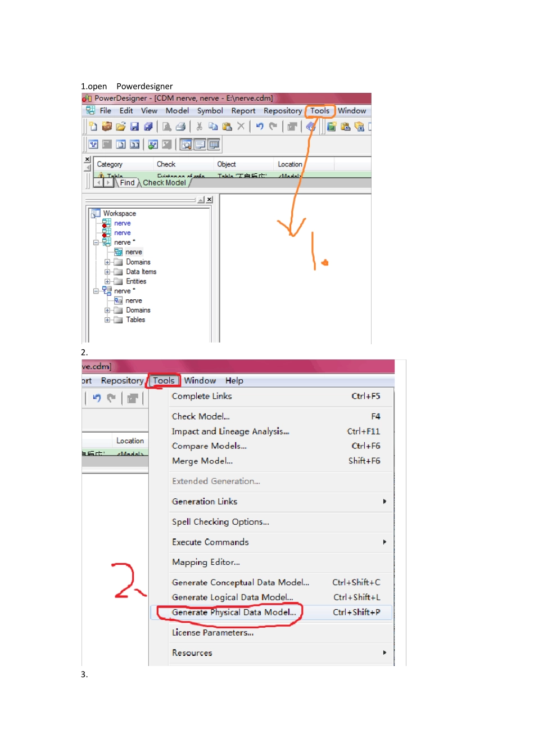Click Undo in the step 1 screenshot toolbar

click(259, 127)
